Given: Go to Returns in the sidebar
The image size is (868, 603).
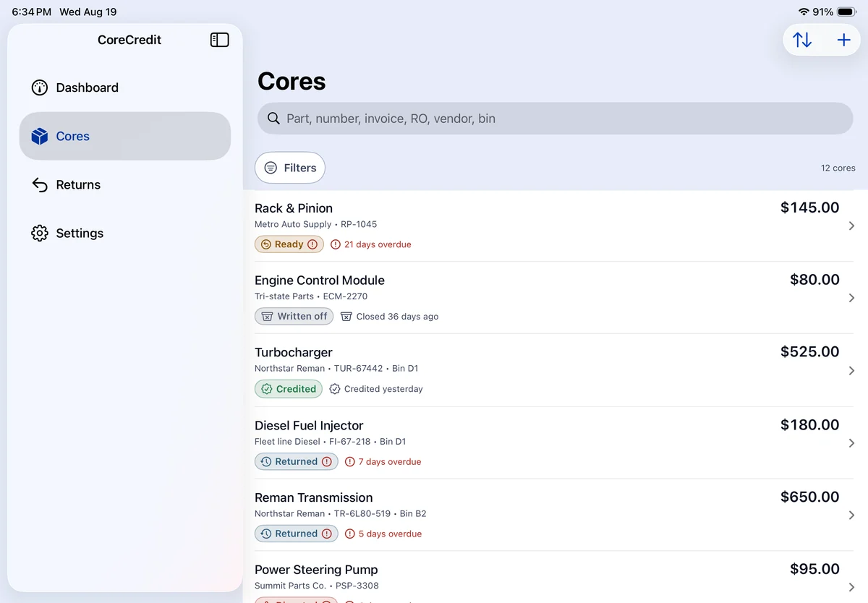Looking at the screenshot, I should (x=125, y=184).
